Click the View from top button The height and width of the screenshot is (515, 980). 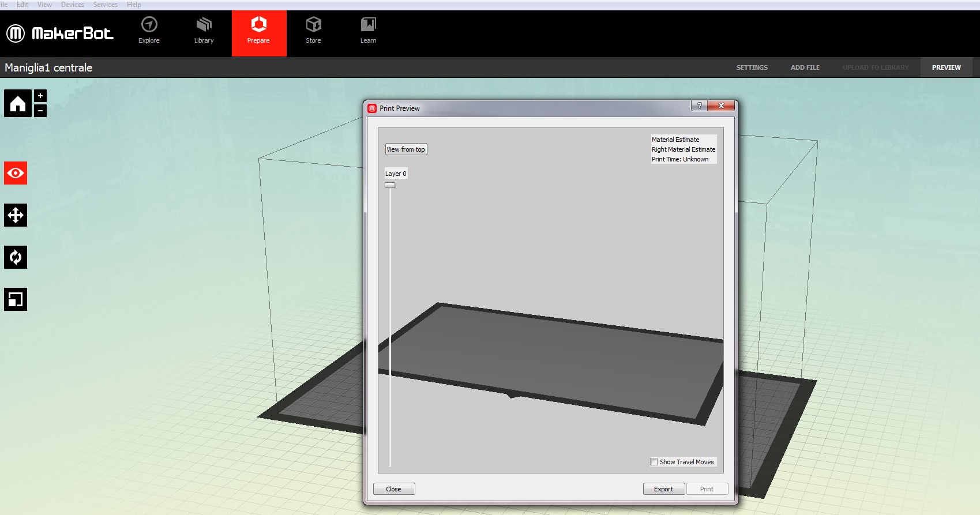(x=405, y=149)
